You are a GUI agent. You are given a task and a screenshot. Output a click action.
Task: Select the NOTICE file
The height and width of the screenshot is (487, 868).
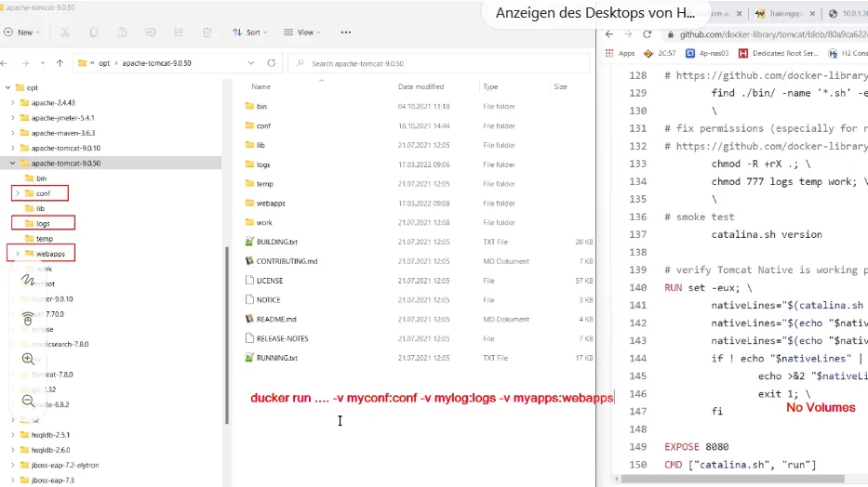[268, 299]
